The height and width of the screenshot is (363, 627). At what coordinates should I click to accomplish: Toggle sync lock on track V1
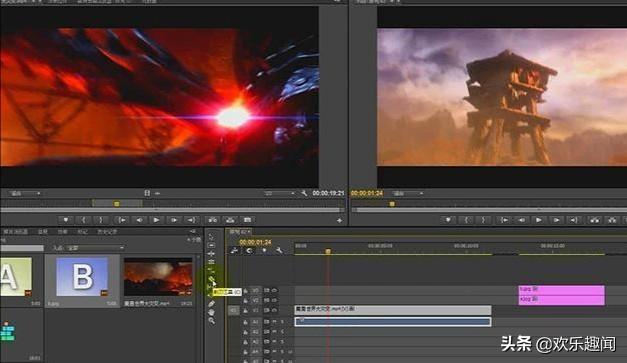pos(267,310)
